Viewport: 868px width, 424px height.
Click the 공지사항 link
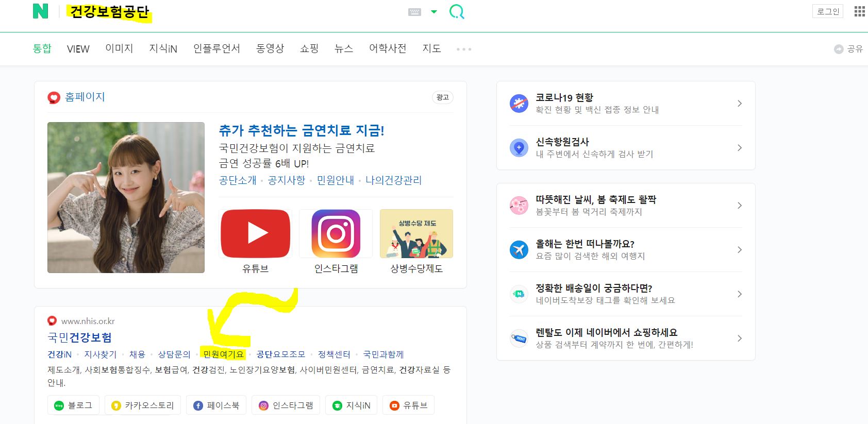tap(287, 180)
